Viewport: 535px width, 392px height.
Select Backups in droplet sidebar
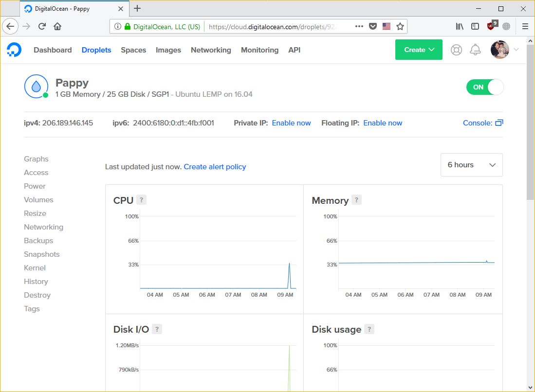tap(38, 241)
